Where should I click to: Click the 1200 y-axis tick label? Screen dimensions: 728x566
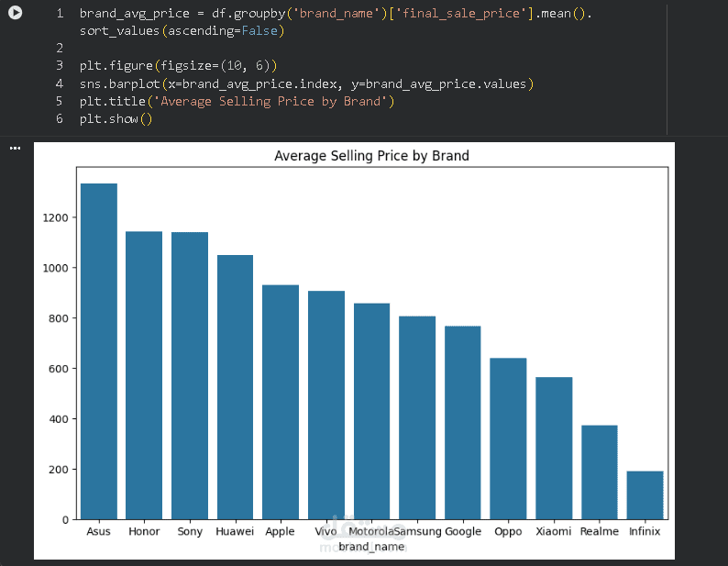[55, 217]
